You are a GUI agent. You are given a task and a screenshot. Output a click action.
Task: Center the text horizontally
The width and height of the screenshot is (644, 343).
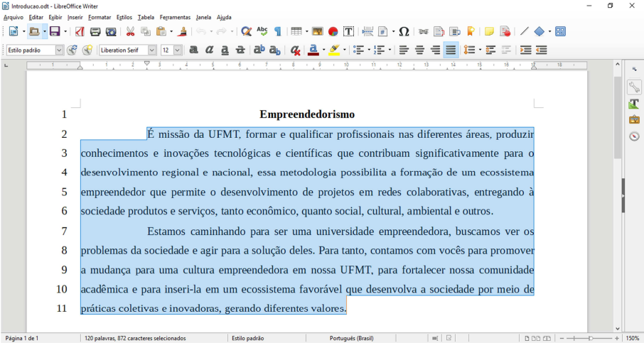tap(420, 50)
